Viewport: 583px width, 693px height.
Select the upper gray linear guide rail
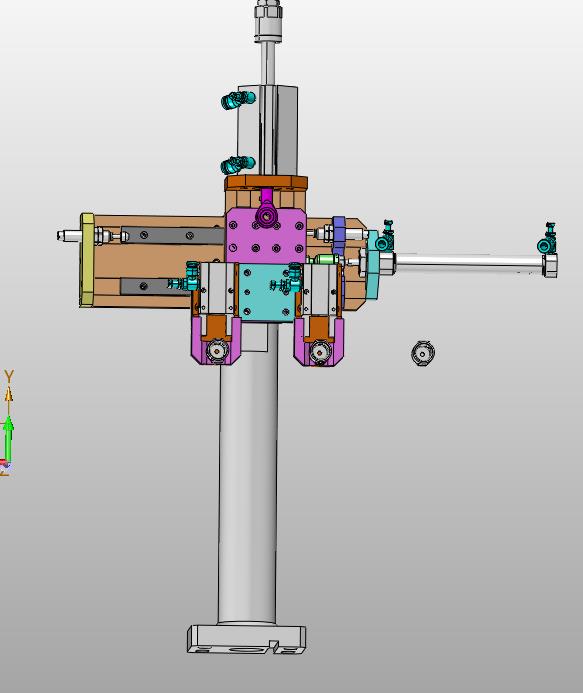pyautogui.click(x=172, y=235)
